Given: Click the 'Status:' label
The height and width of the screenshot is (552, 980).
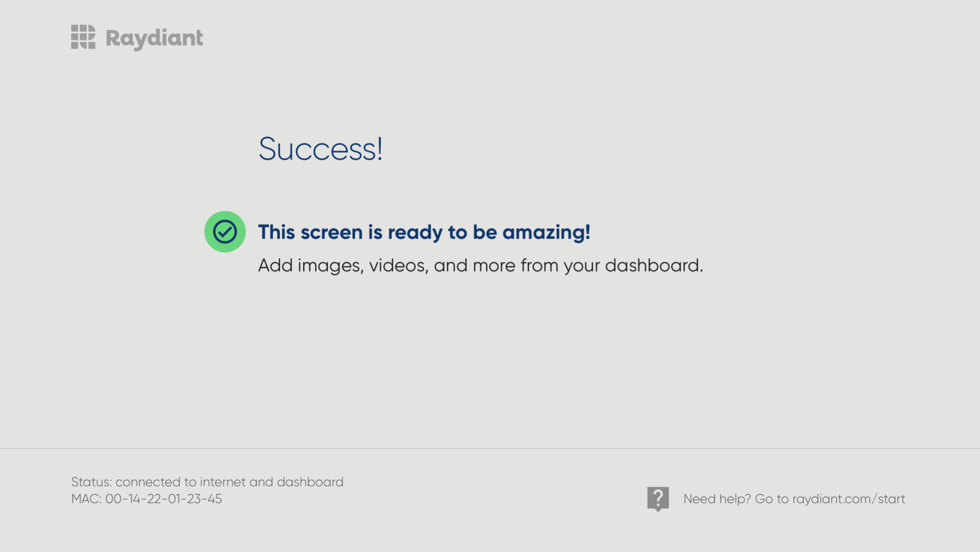Looking at the screenshot, I should pos(92,482).
